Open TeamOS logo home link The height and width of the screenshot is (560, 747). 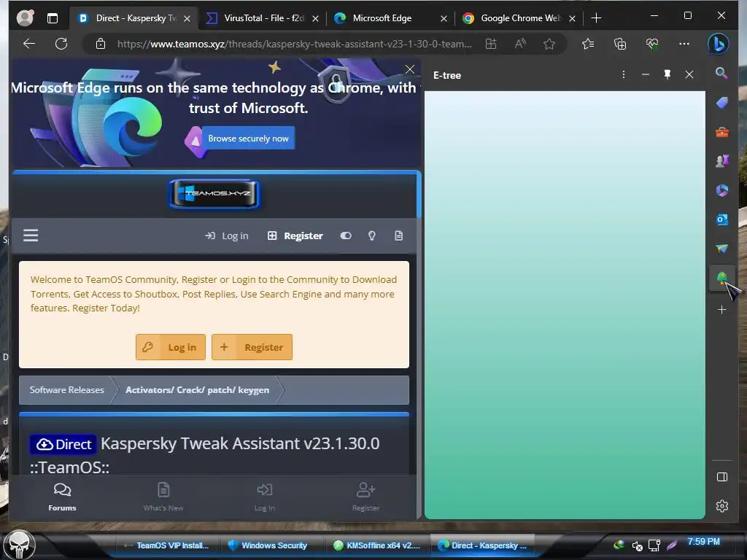tap(214, 194)
